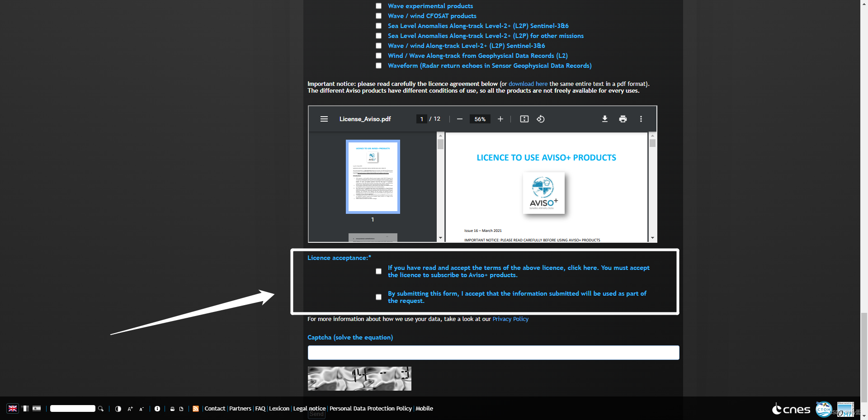Check Wave experimental products box
868x420 pixels.
tap(378, 6)
